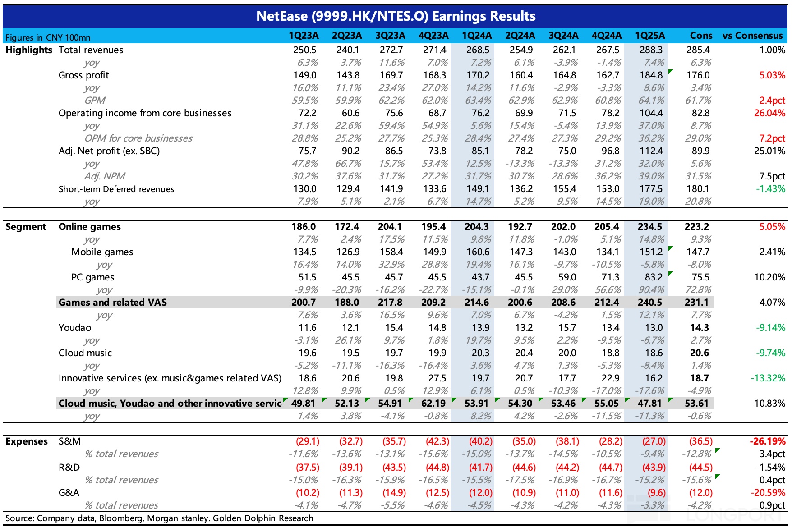Click the 'Source: Company data, Bloomberg' footnote

click(x=159, y=518)
